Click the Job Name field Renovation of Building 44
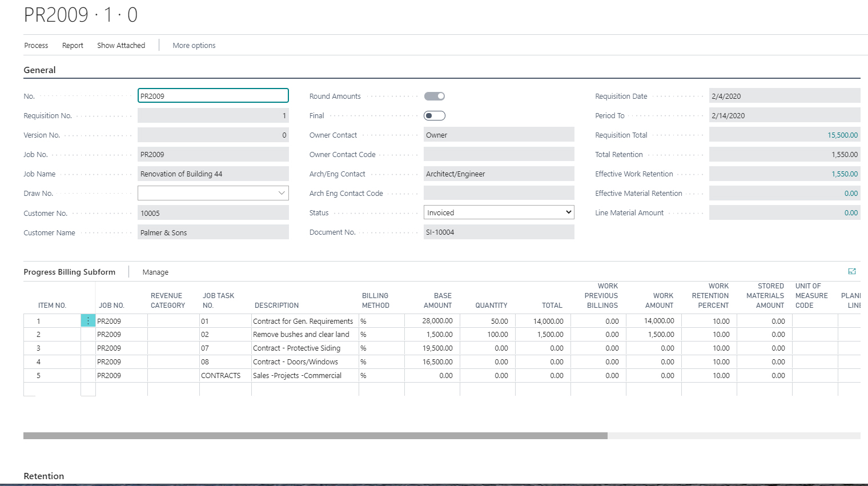Screen dimensions: 868x486 tap(213, 174)
